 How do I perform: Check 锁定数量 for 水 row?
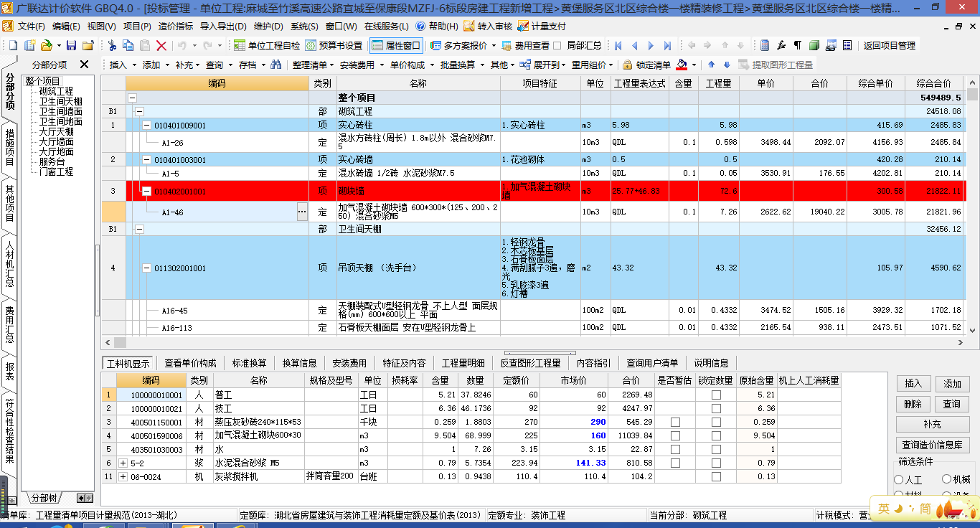(x=716, y=449)
